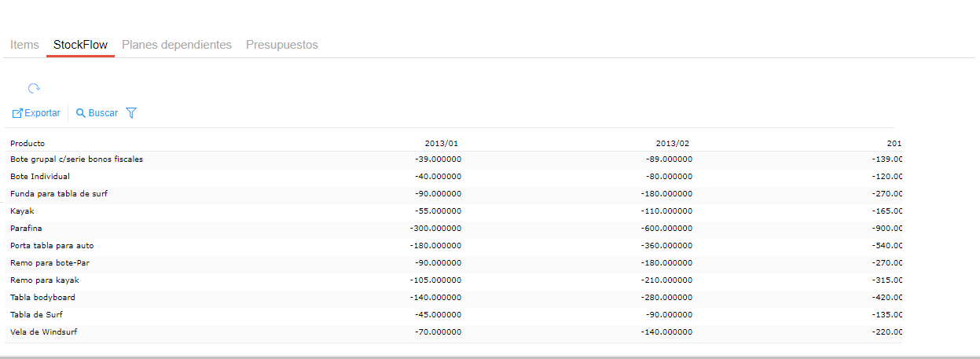The width and height of the screenshot is (980, 359).
Task: Sort by the Producto column header
Action: coord(28,143)
